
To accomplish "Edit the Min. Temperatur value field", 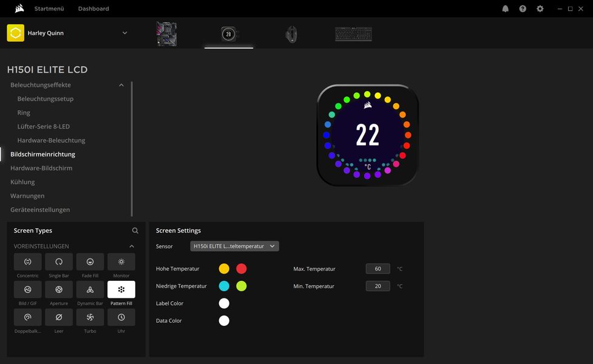I will (x=378, y=286).
